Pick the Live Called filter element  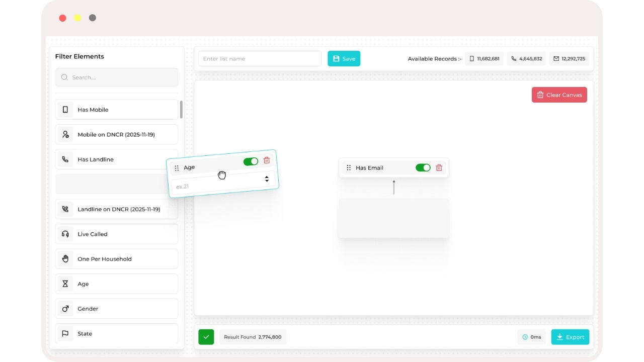tap(116, 234)
